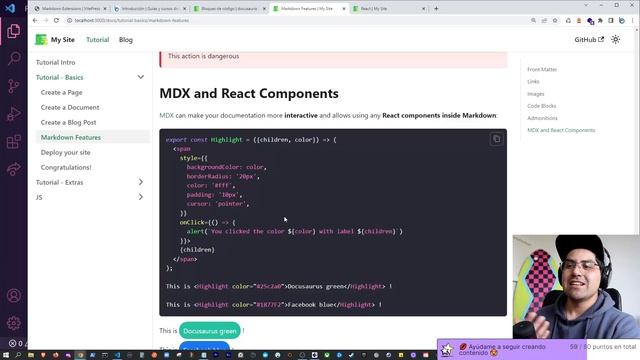Click the errors indicator in VS Code status bar
The height and width of the screenshot is (360, 640).
pos(16,344)
